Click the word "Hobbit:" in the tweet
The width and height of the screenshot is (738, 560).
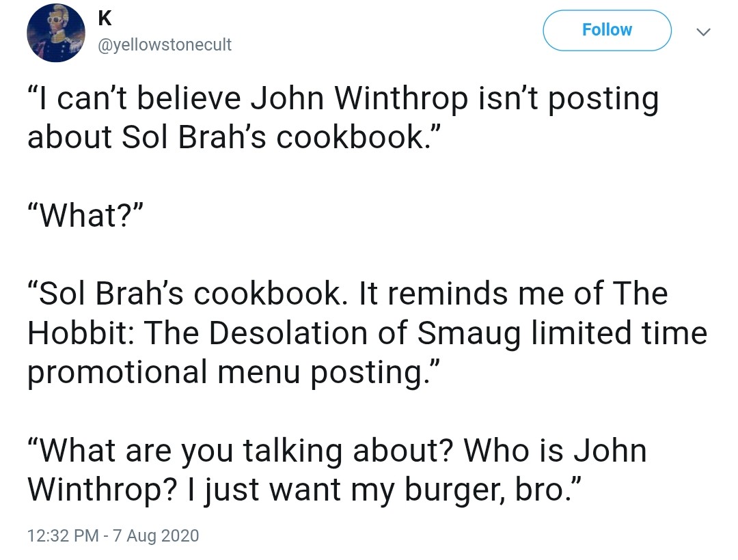(81, 333)
